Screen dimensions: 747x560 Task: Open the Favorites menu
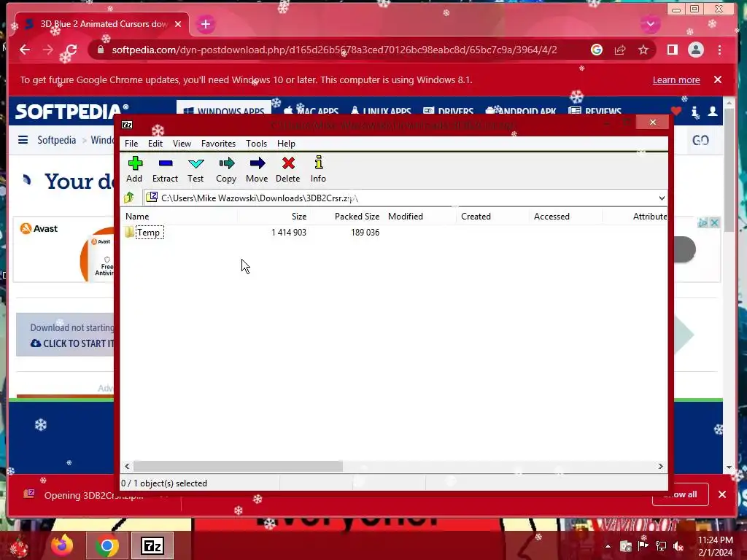[x=218, y=144]
